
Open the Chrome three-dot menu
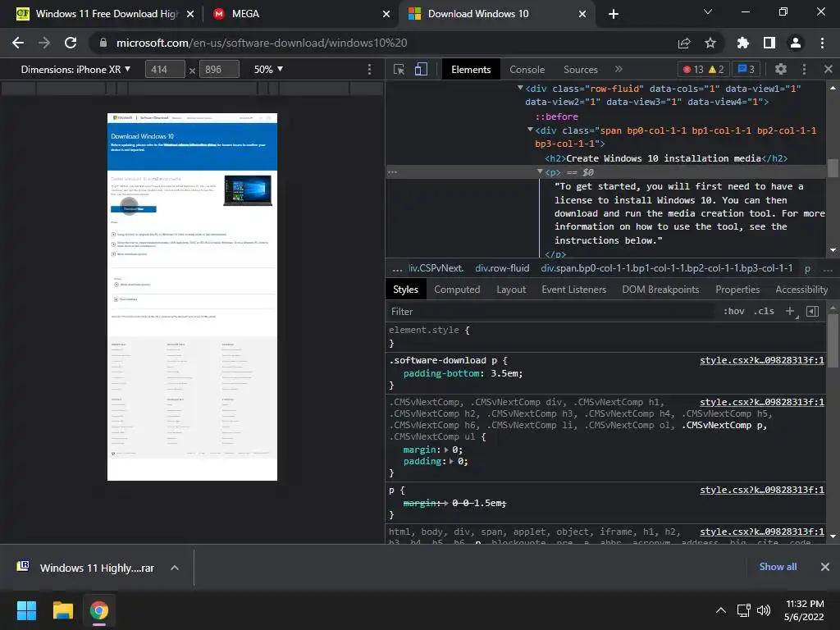point(822,43)
